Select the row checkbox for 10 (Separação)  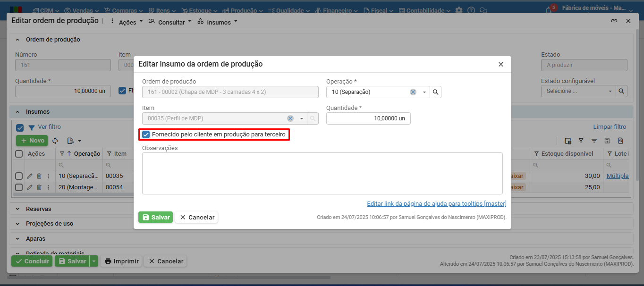19,176
